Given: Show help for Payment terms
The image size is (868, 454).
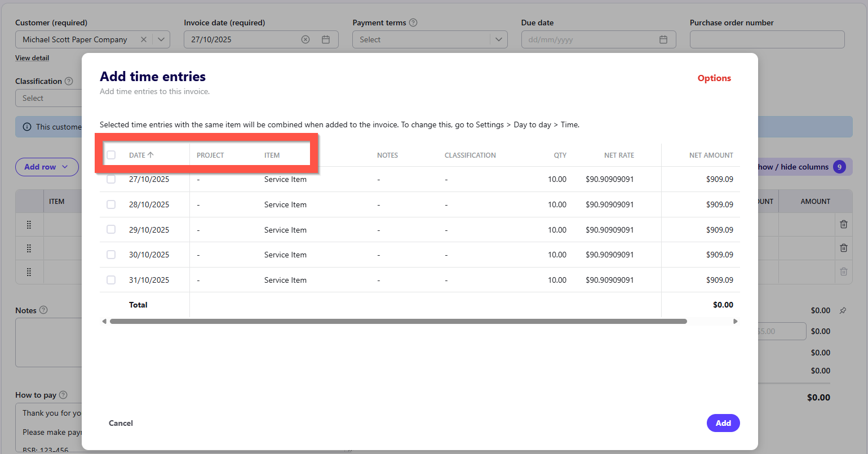Looking at the screenshot, I should point(413,23).
